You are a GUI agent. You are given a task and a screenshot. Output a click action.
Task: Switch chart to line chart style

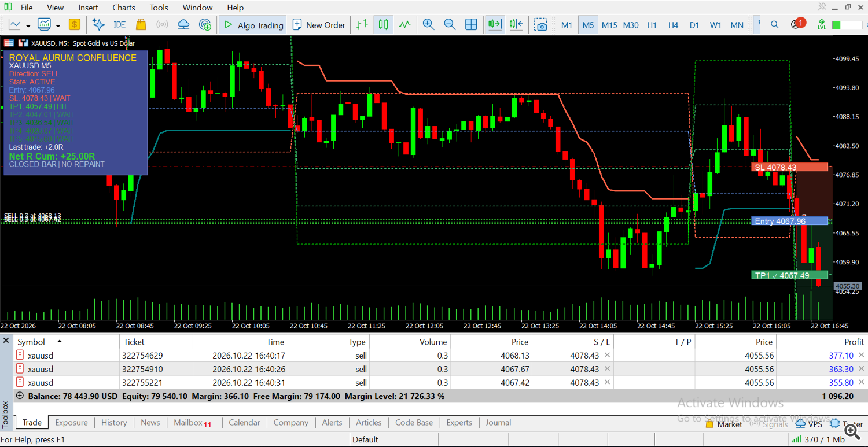click(x=404, y=24)
